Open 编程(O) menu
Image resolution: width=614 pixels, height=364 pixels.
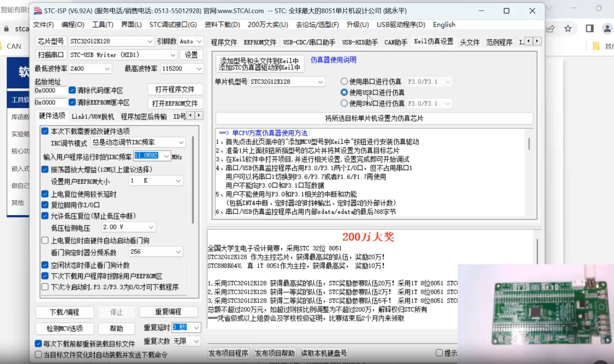73,25
